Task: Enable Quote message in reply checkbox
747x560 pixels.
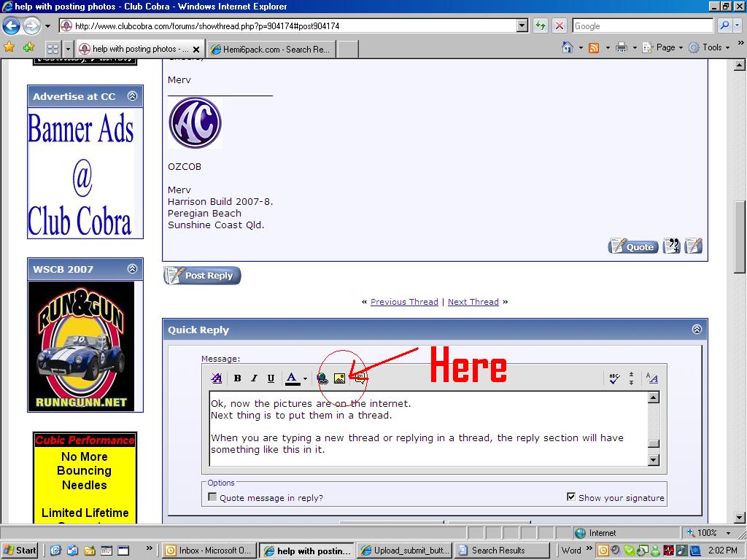Action: click(x=212, y=497)
